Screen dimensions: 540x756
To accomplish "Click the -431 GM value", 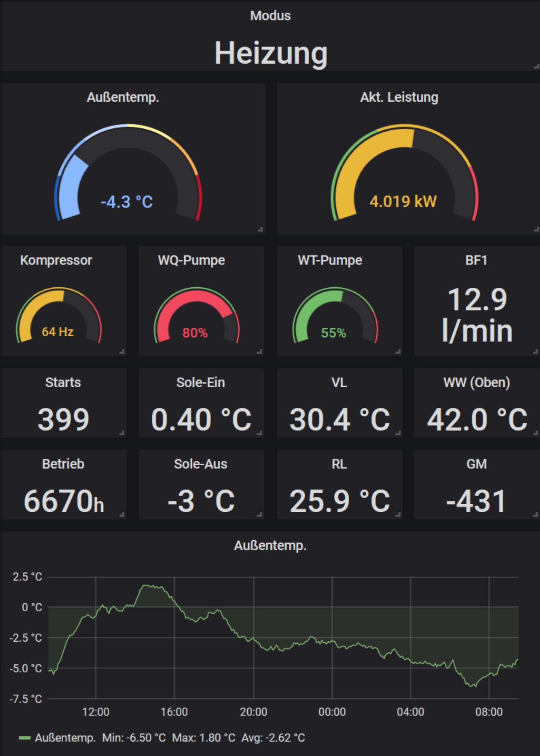I will [x=477, y=501].
